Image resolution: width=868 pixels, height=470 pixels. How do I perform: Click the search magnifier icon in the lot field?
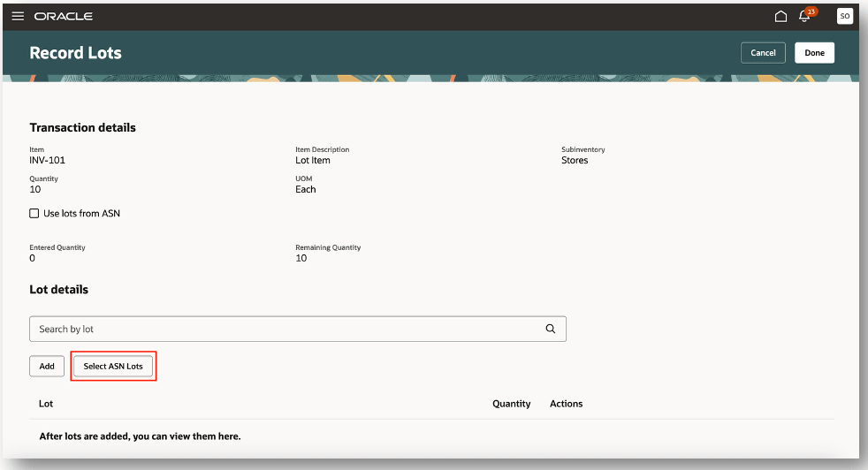tap(551, 329)
